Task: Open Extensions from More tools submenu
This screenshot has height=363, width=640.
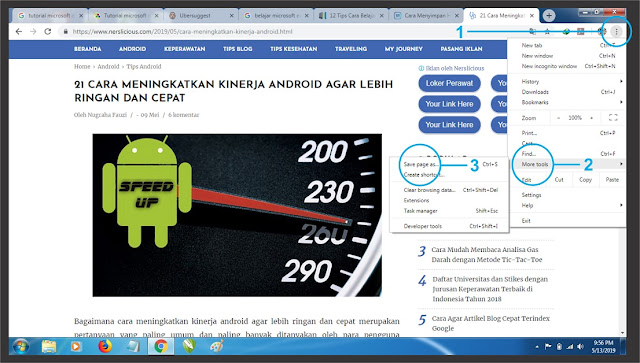Action: pyautogui.click(x=450, y=200)
